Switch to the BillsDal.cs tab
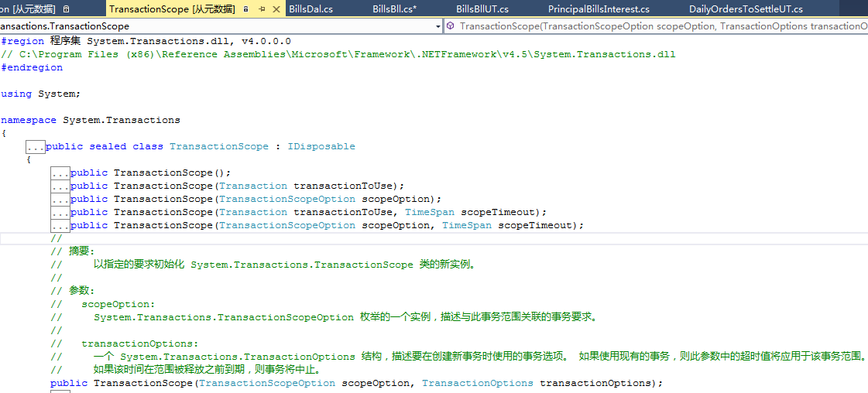This screenshot has height=393, width=868. (x=311, y=9)
